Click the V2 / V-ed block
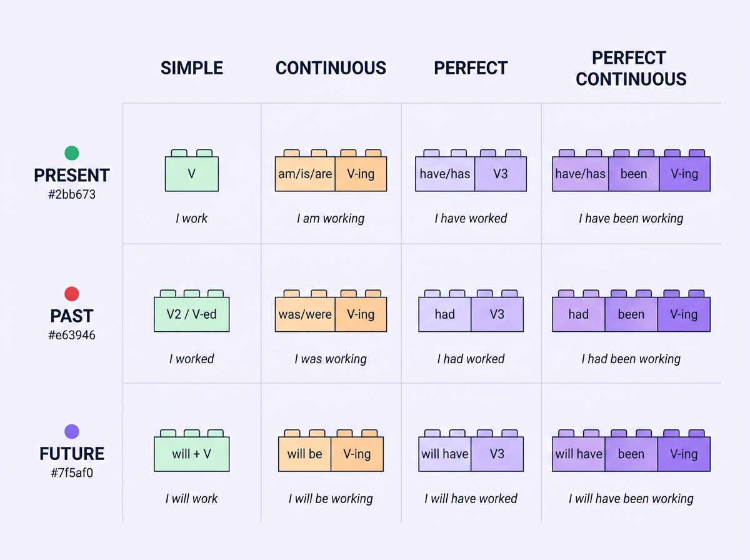Screen dimensions: 750x560 (x=192, y=314)
